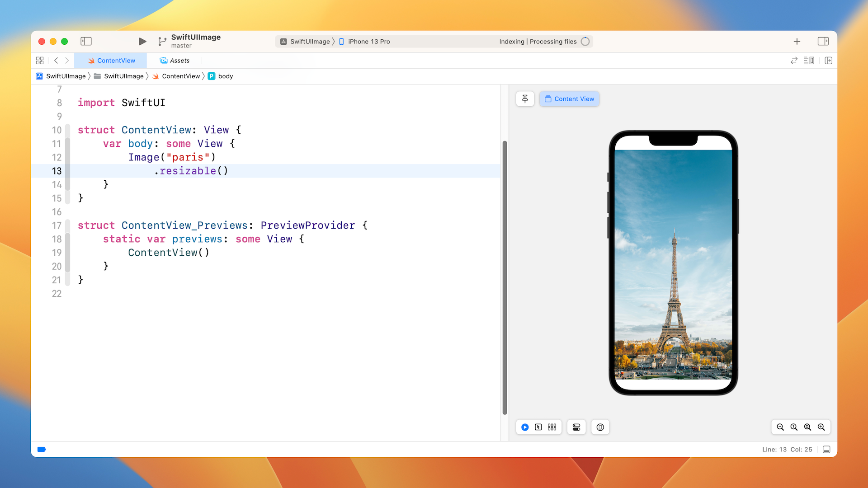Image resolution: width=868 pixels, height=488 pixels.
Task: Click the editor vertical scrollbar
Action: [505, 277]
